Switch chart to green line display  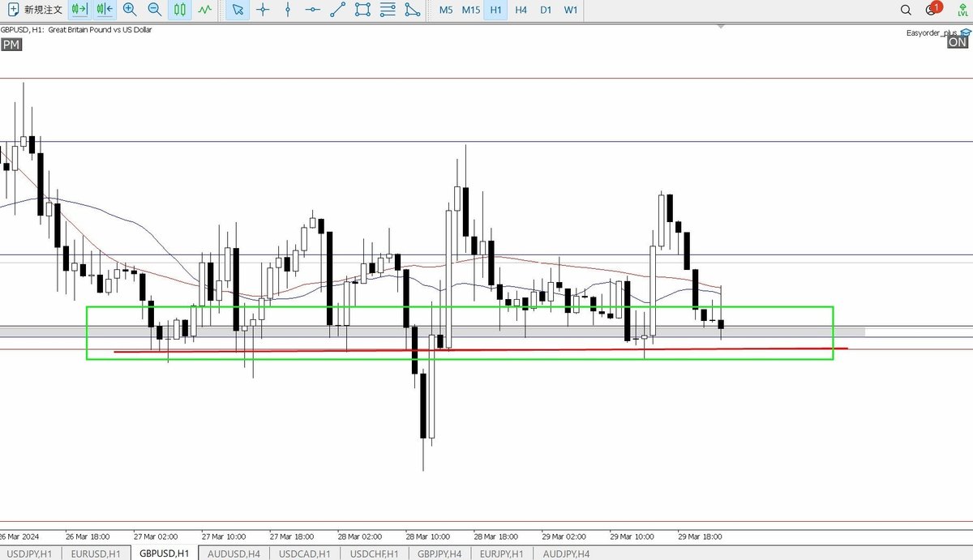point(204,10)
